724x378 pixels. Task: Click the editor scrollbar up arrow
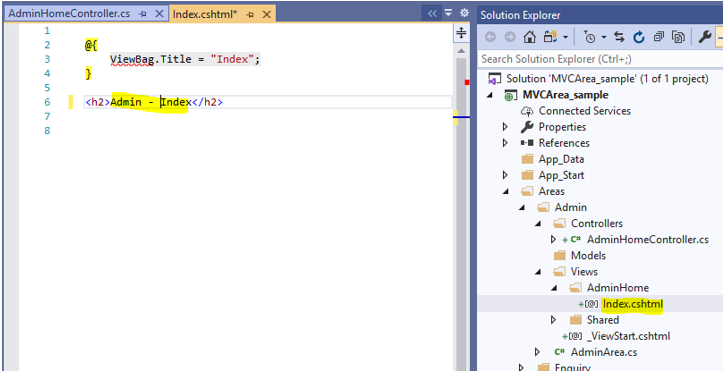[x=461, y=50]
